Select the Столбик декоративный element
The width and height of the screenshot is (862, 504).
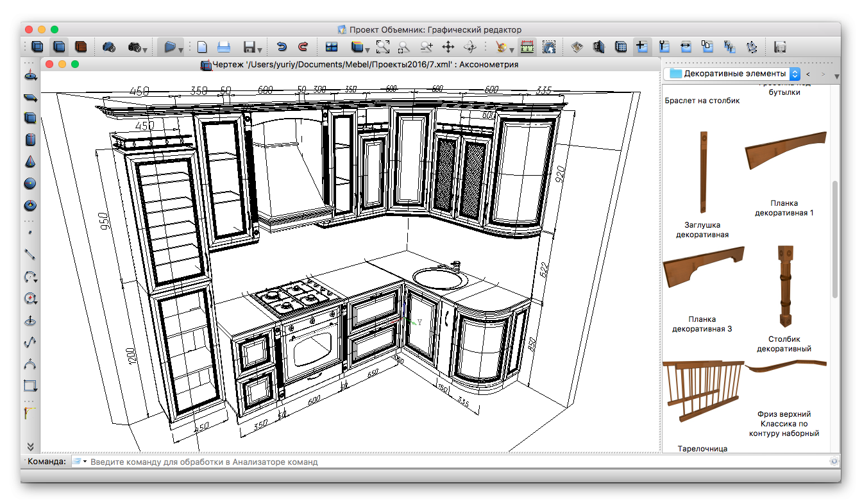784,286
